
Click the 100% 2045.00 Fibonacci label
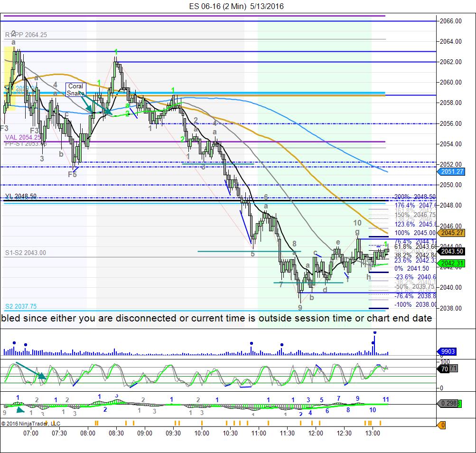415,233
